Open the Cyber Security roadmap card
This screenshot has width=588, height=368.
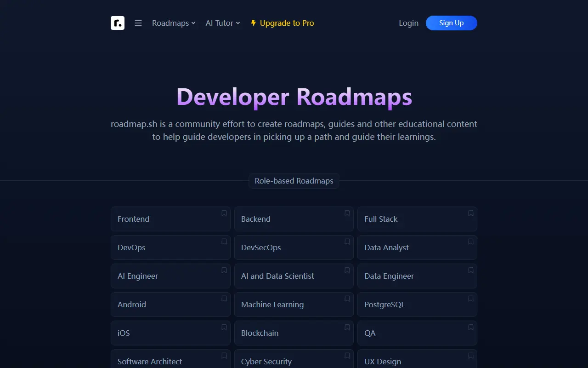[x=294, y=359]
